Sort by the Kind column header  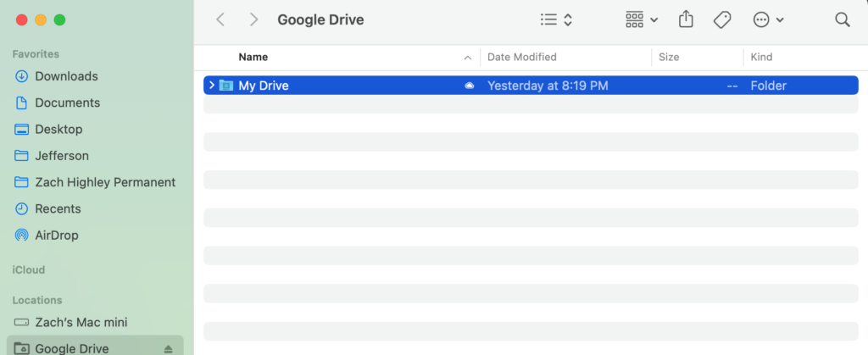[x=761, y=57]
